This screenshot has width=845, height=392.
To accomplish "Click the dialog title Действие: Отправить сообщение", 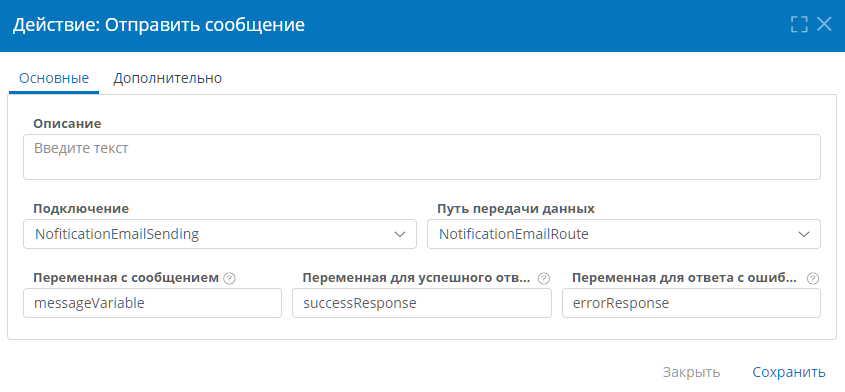I will pos(159,25).
